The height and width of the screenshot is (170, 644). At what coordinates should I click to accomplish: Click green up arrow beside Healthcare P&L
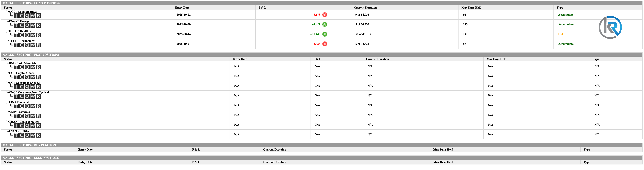click(325, 34)
